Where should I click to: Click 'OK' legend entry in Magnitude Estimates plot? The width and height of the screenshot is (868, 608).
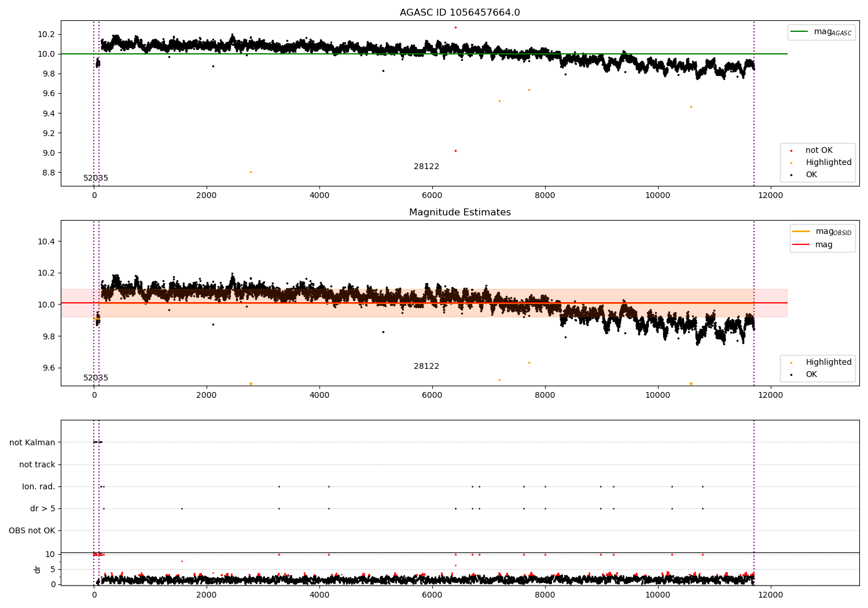point(804,375)
